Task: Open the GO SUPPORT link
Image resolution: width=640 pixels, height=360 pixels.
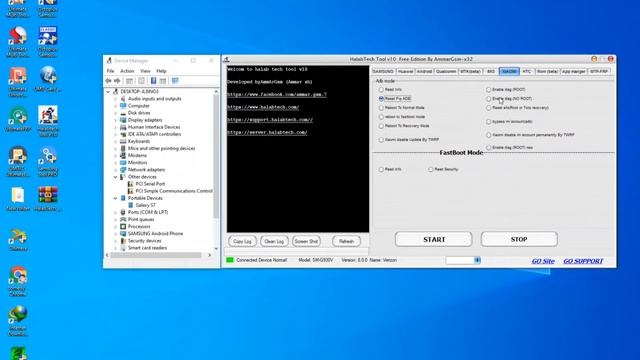Action: [x=583, y=261]
